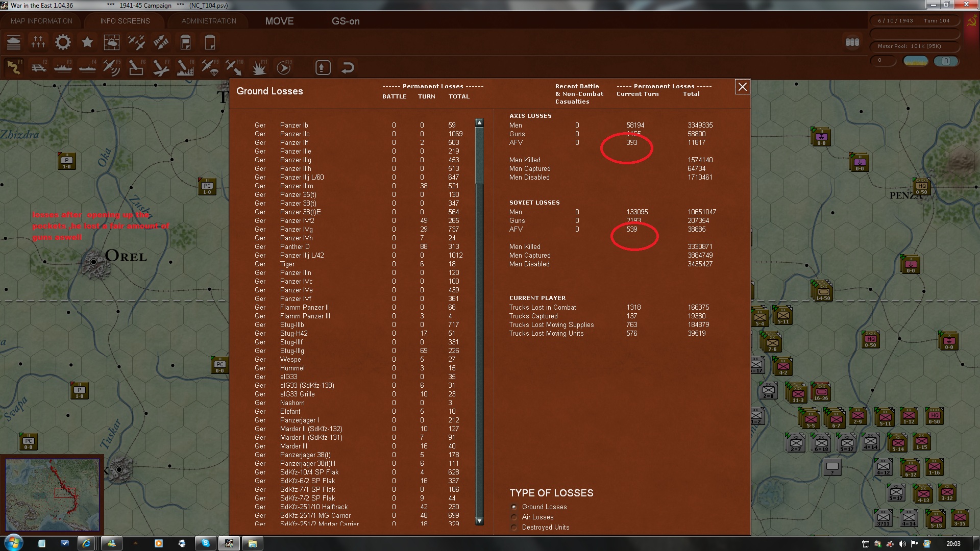Click the up-arrow upload toolbar icon
The width and height of the screenshot is (980, 551).
(x=323, y=67)
